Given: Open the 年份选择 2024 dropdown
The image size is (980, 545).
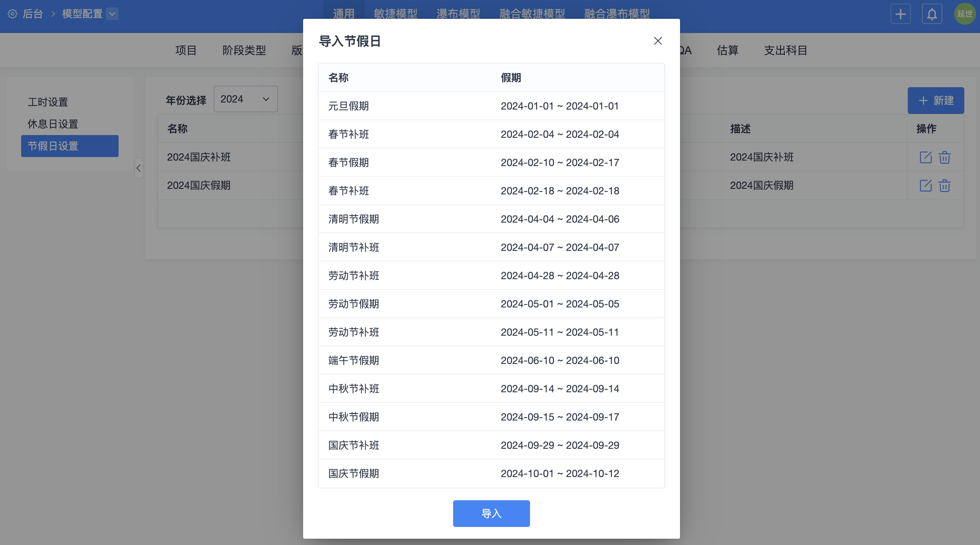Looking at the screenshot, I should click(245, 99).
